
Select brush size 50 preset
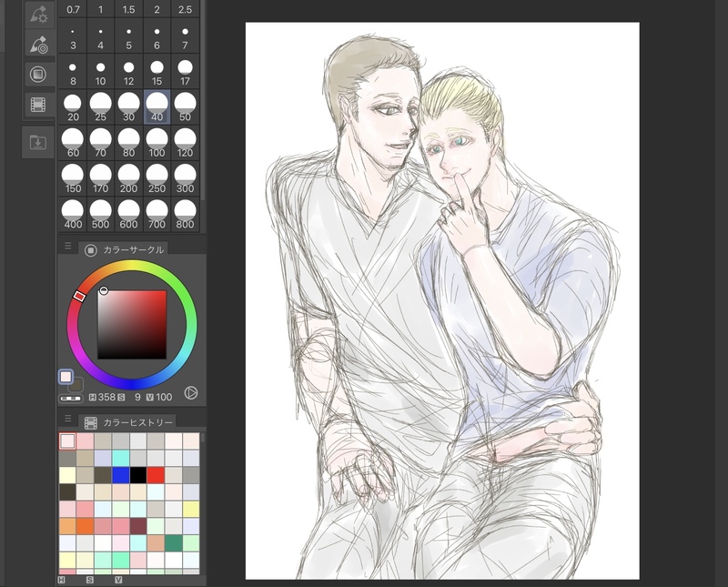click(x=186, y=107)
